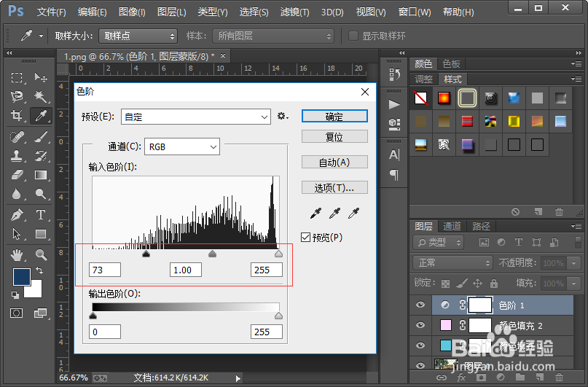
Task: Hide the 颜色填充 2 layer
Action: [x=420, y=325]
